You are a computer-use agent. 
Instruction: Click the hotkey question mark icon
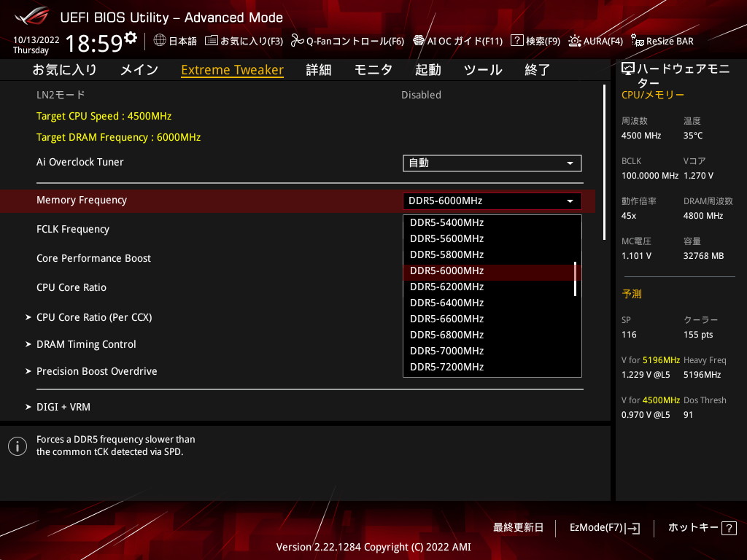coord(729,528)
